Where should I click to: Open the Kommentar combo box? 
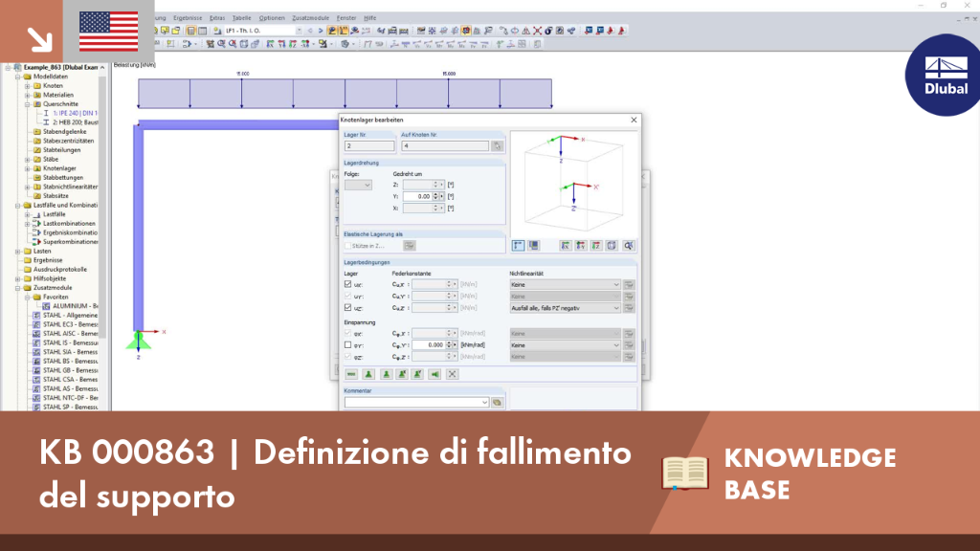(416, 403)
